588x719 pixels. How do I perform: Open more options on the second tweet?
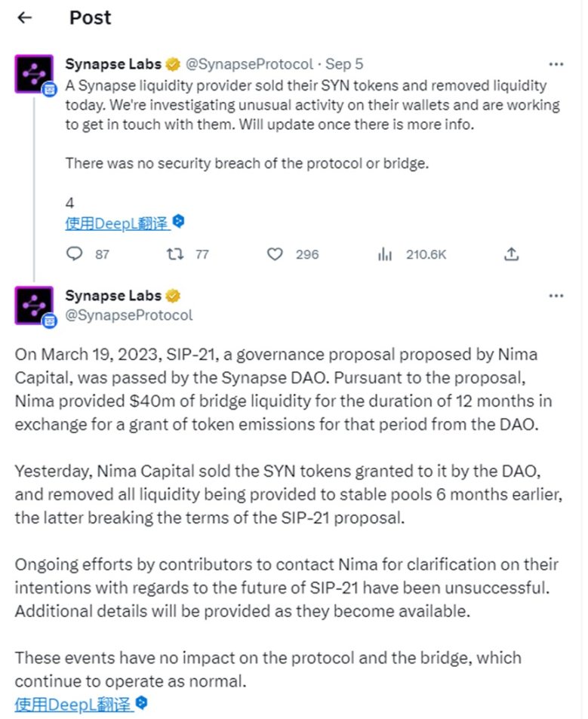pyautogui.click(x=556, y=296)
